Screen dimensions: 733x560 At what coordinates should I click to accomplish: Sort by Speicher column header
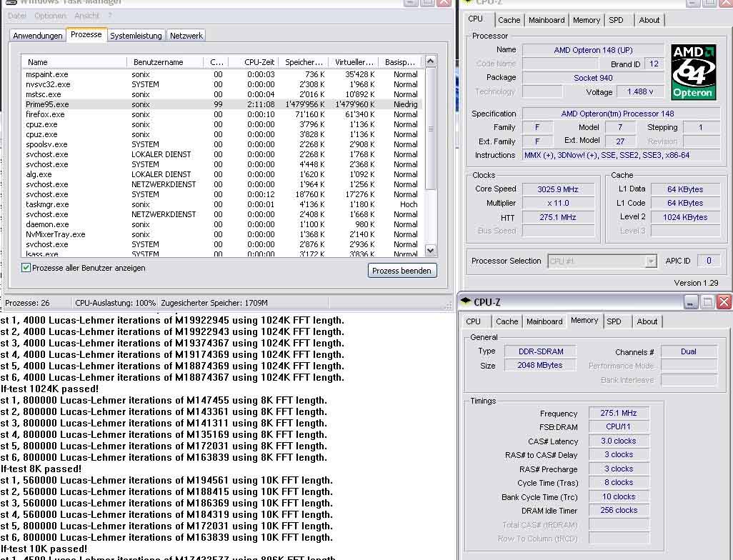point(304,62)
